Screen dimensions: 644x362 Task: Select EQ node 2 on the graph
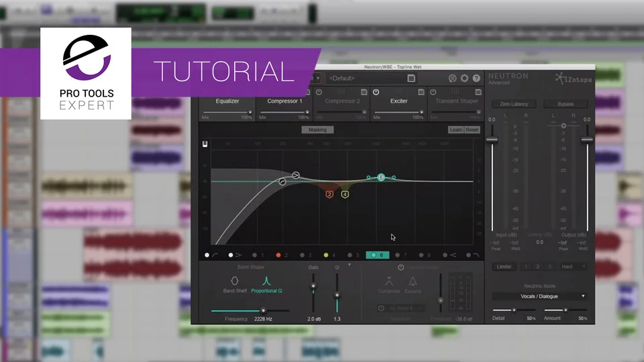pos(329,194)
